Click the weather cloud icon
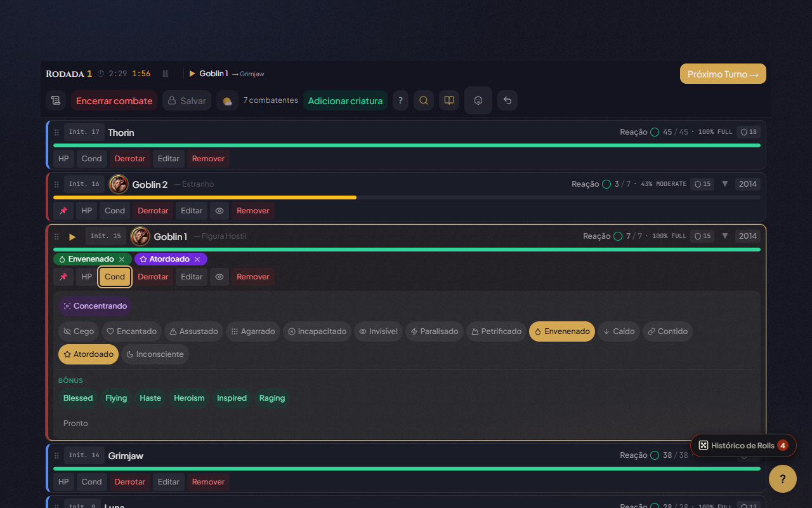This screenshot has width=812, height=508. tap(227, 100)
